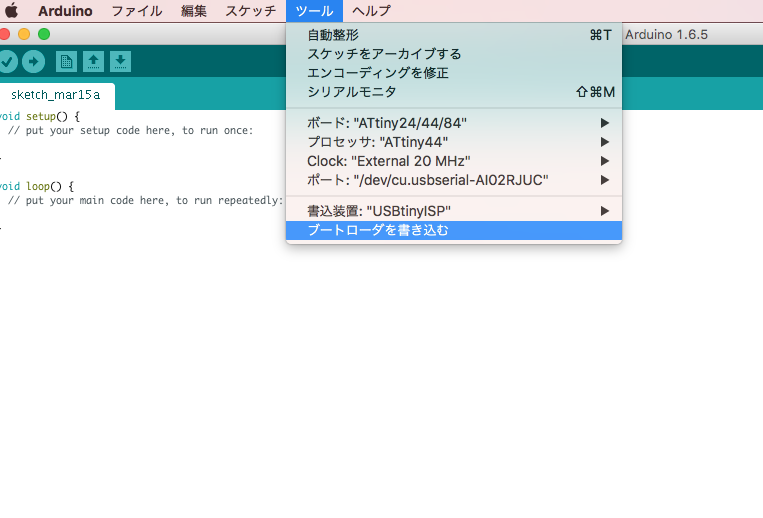Click the Verify checkmark toolbar button
The width and height of the screenshot is (763, 518).
click(7, 62)
